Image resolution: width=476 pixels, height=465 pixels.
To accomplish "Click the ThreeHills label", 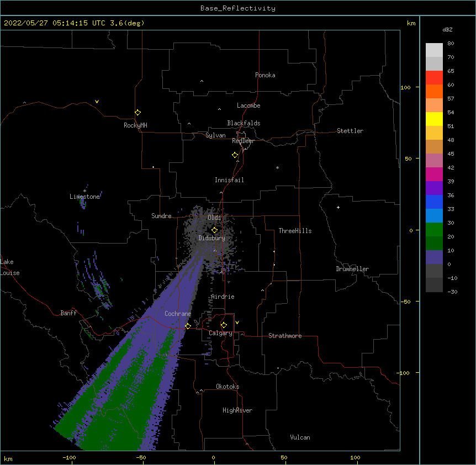I will tap(295, 231).
